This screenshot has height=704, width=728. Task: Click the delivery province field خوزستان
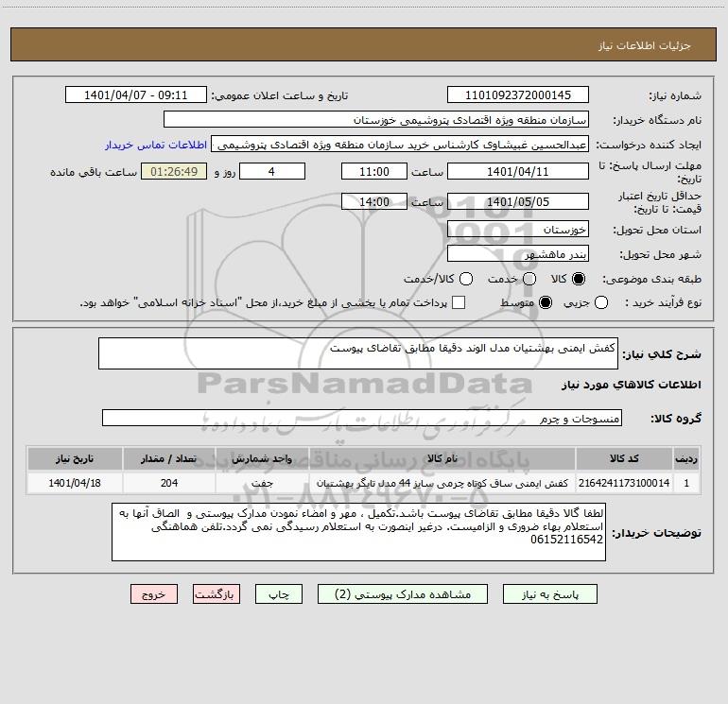click(x=518, y=229)
